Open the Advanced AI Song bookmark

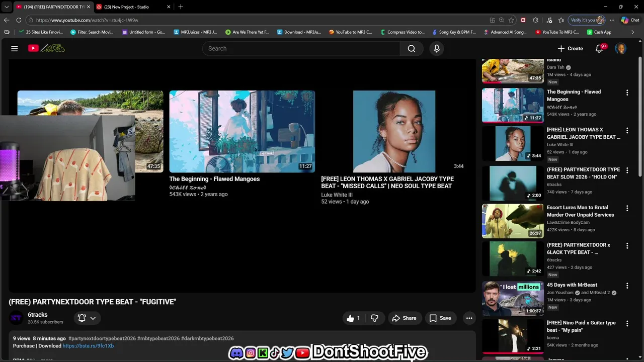click(x=505, y=32)
